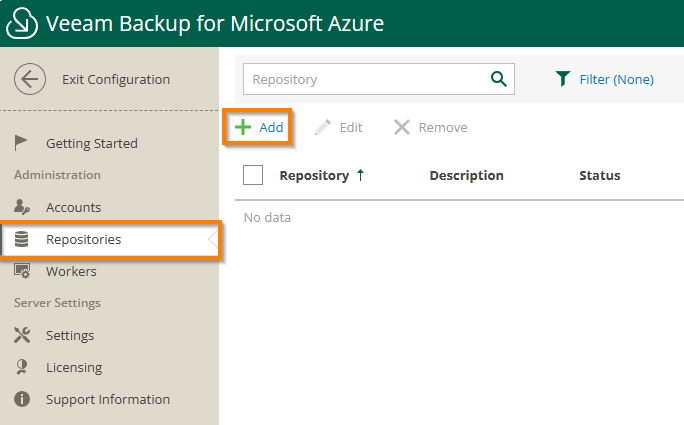Click the Support Information info icon
Image resolution: width=684 pixels, height=425 pixels.
point(22,399)
